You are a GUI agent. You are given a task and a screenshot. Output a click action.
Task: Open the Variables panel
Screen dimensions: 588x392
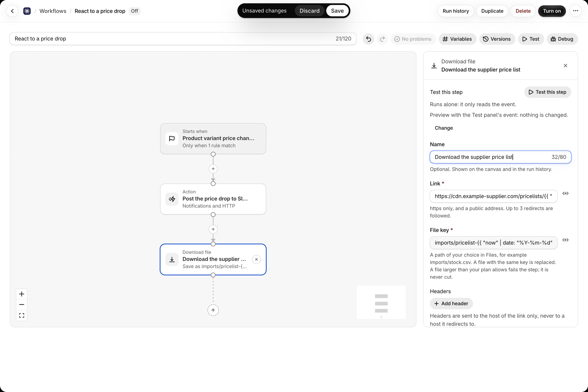(458, 39)
